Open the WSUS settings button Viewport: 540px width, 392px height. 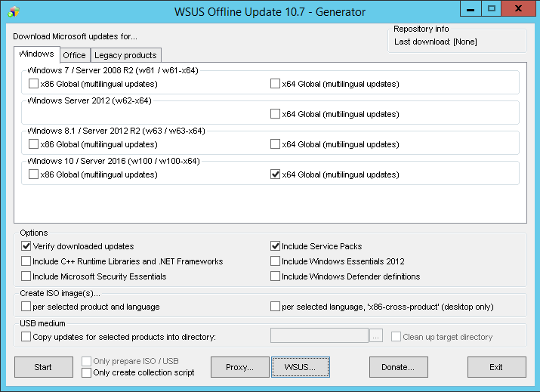coord(301,367)
